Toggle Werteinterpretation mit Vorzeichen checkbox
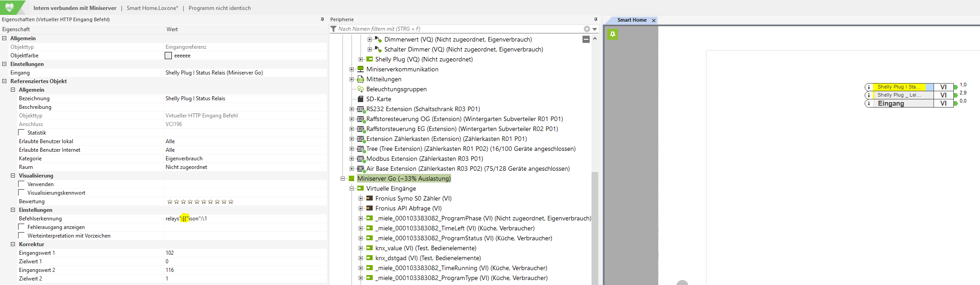The image size is (980, 285). (22, 235)
